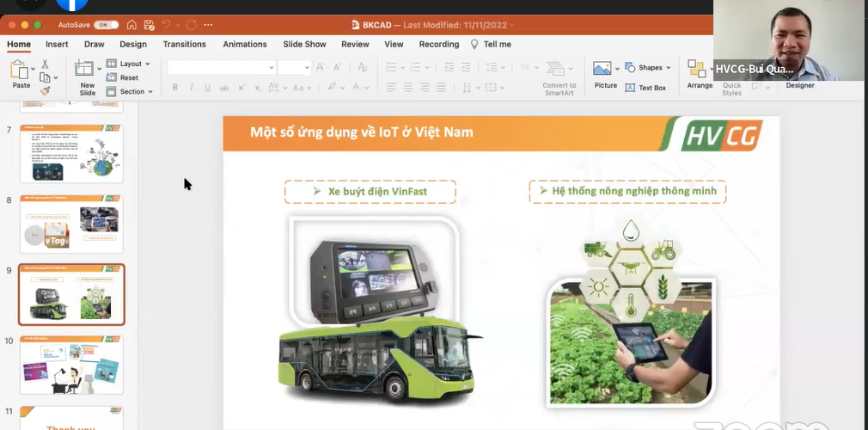
Task: Click the Increase Font Size icon
Action: point(321,67)
